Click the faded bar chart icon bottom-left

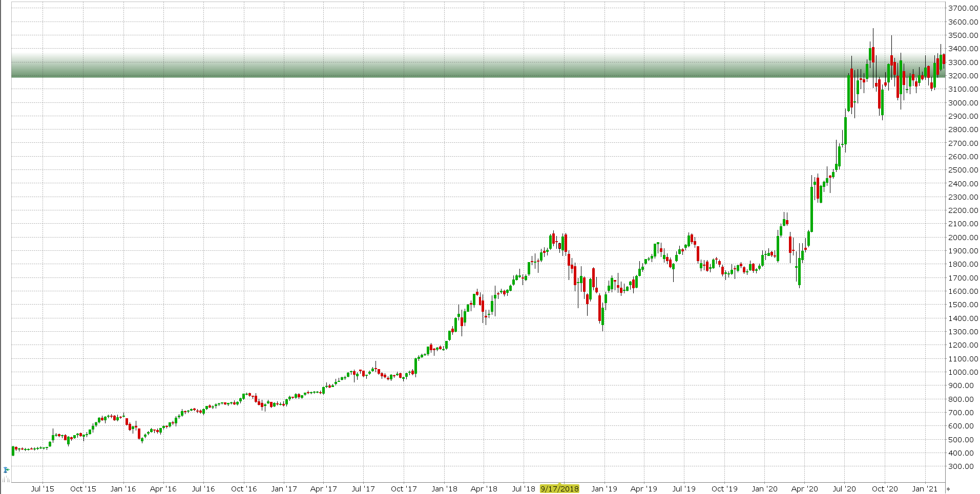point(6,479)
